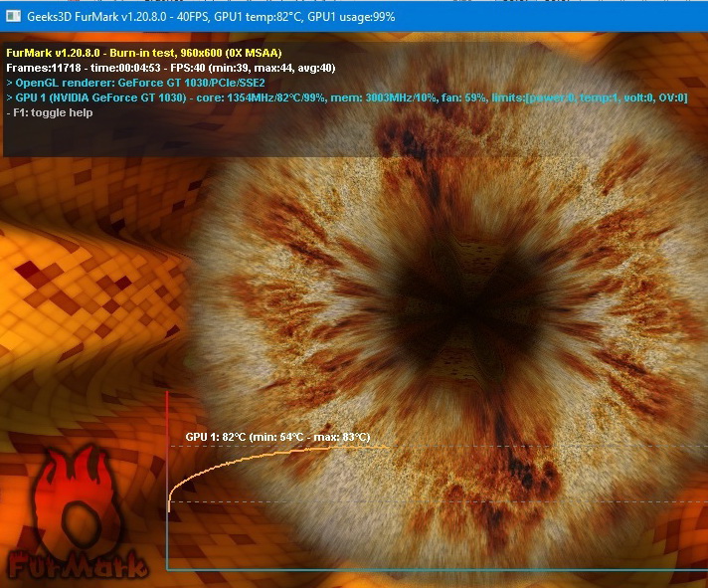Screen dimensions: 708x588
Task: Click the 'GPU 1 (NVIDIA GeForce GT 1030)' status line
Action: 347,98
